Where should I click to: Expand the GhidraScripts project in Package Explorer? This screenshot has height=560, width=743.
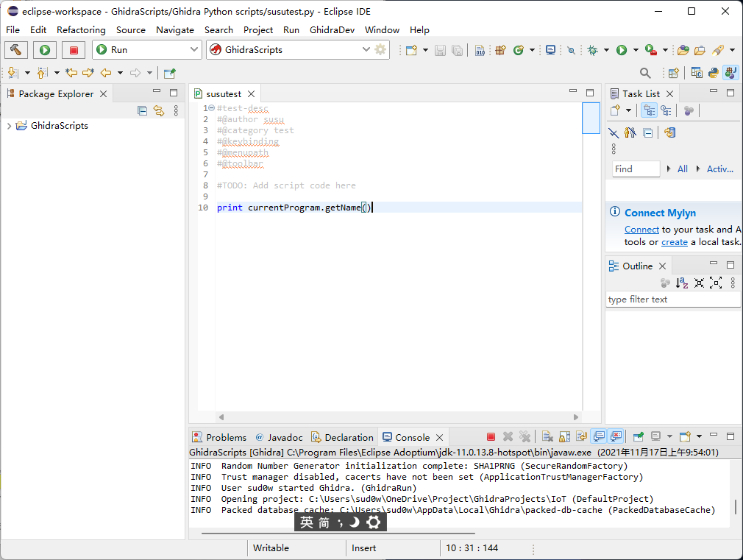(10, 125)
